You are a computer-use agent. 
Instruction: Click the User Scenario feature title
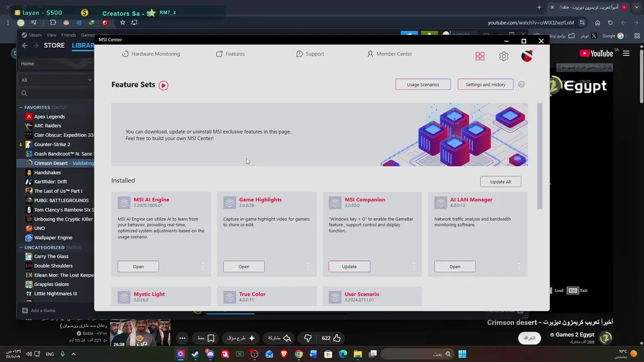pyautogui.click(x=362, y=294)
